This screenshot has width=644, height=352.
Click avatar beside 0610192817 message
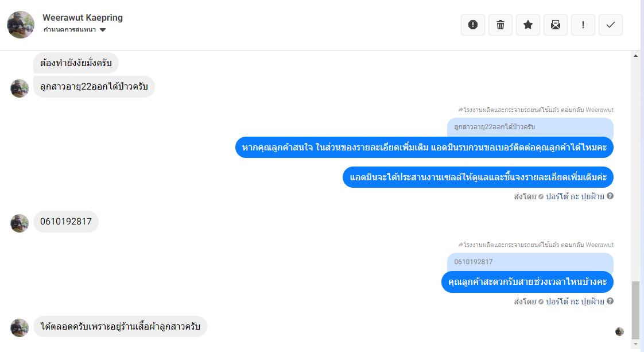pyautogui.click(x=20, y=223)
